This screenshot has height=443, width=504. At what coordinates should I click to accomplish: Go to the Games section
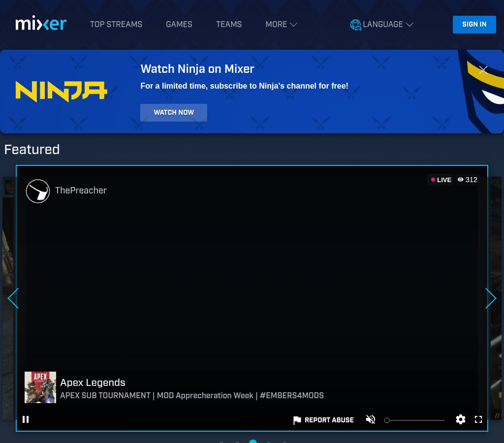179,25
